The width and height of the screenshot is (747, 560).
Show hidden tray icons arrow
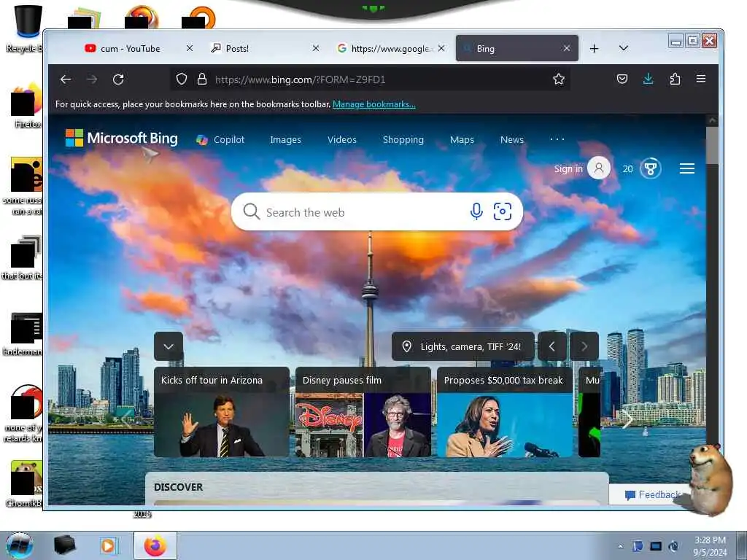point(620,546)
